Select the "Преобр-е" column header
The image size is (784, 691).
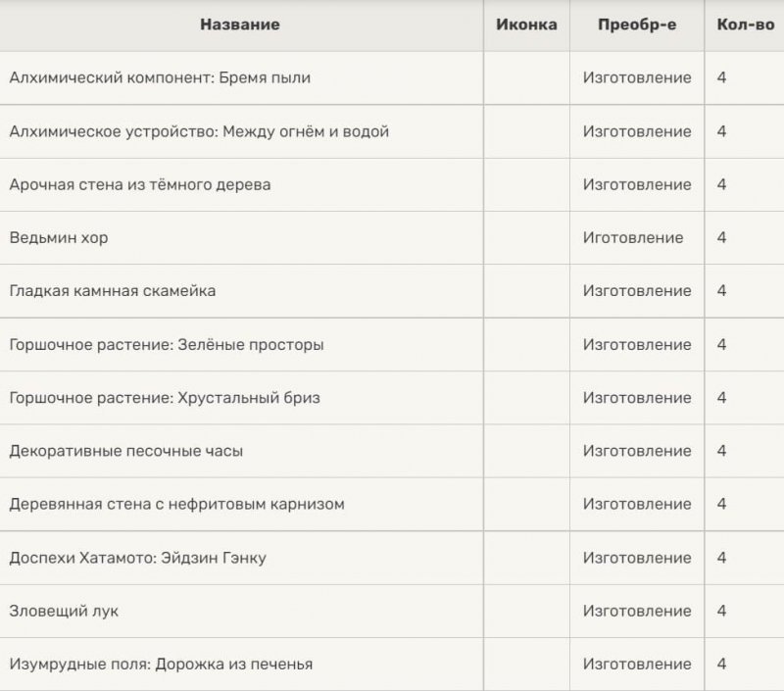coord(637,25)
